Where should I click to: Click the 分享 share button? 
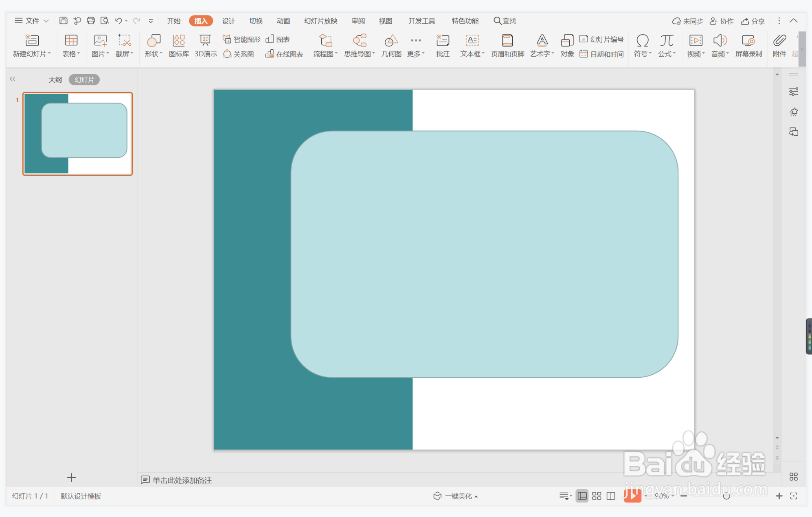(x=753, y=21)
